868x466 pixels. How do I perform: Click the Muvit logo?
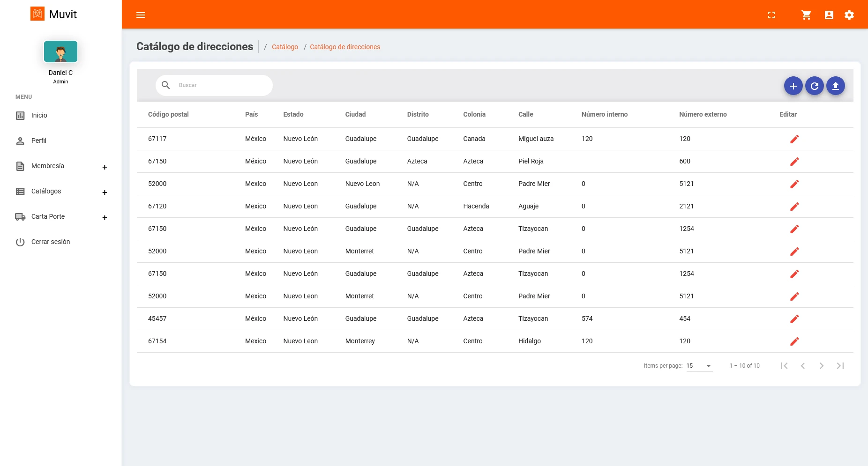(x=53, y=14)
